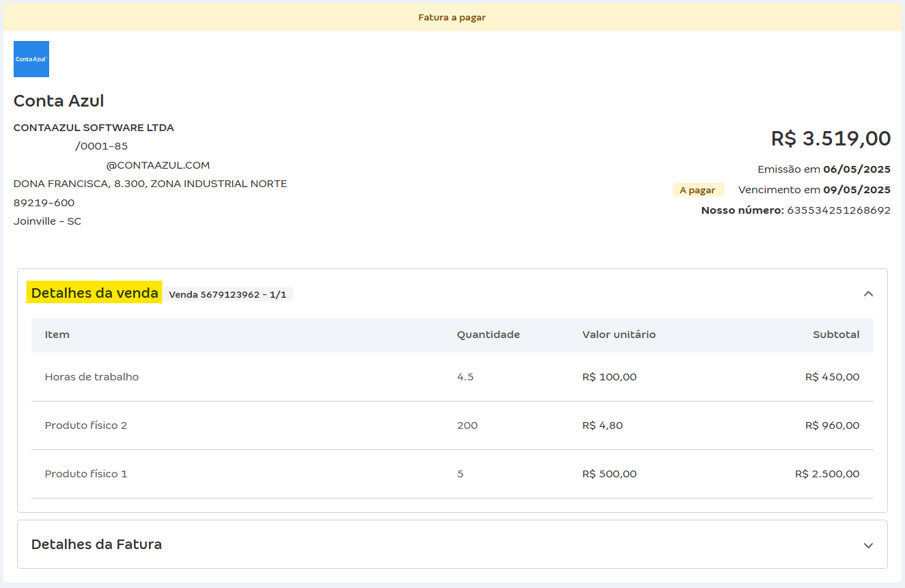Click the Subtotal column header
The image size is (905, 588).
tap(836, 335)
